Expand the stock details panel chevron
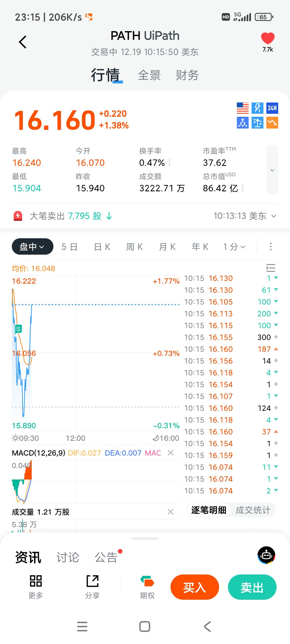 coord(272,170)
